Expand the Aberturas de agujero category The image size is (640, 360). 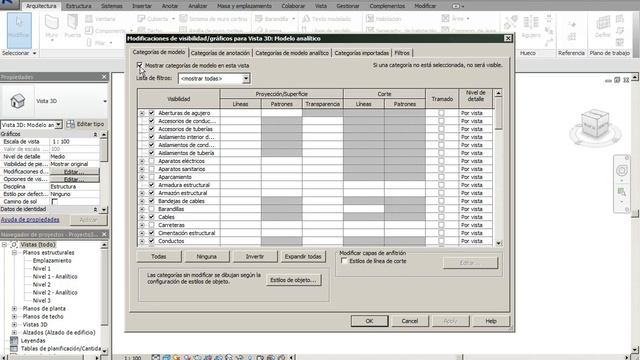point(142,113)
